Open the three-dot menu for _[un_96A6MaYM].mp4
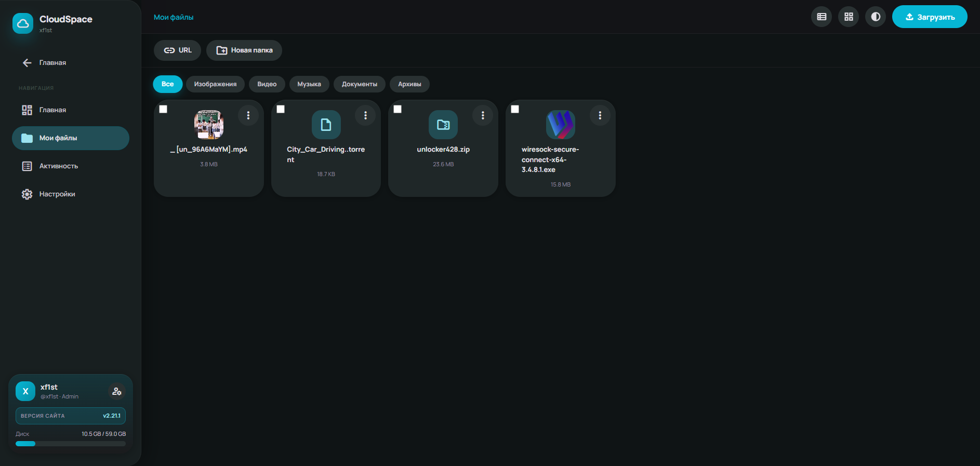 pyautogui.click(x=248, y=115)
